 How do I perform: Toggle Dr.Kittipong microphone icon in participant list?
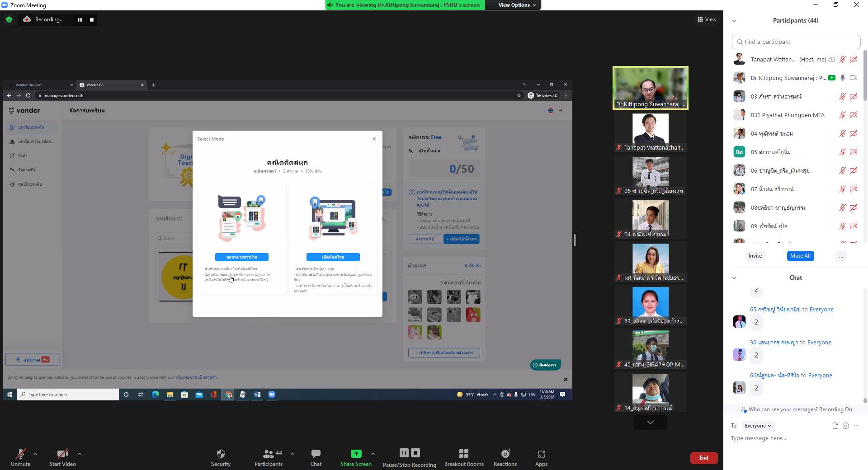coord(842,78)
